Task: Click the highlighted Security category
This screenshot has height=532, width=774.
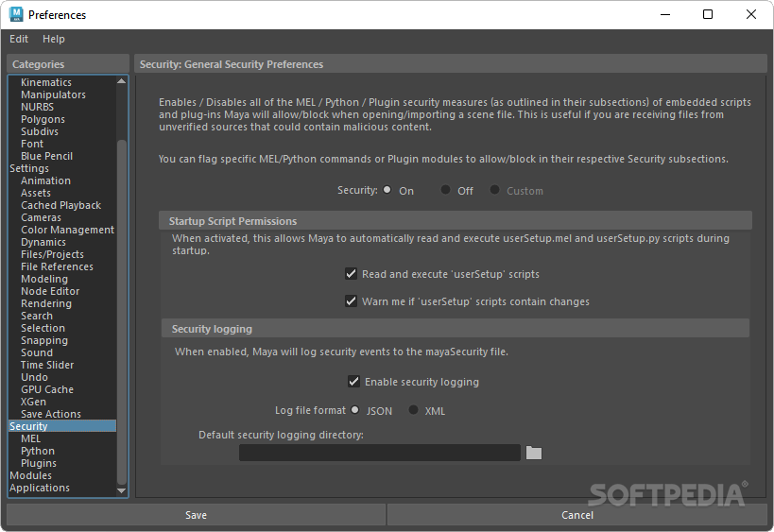Action: coord(62,426)
